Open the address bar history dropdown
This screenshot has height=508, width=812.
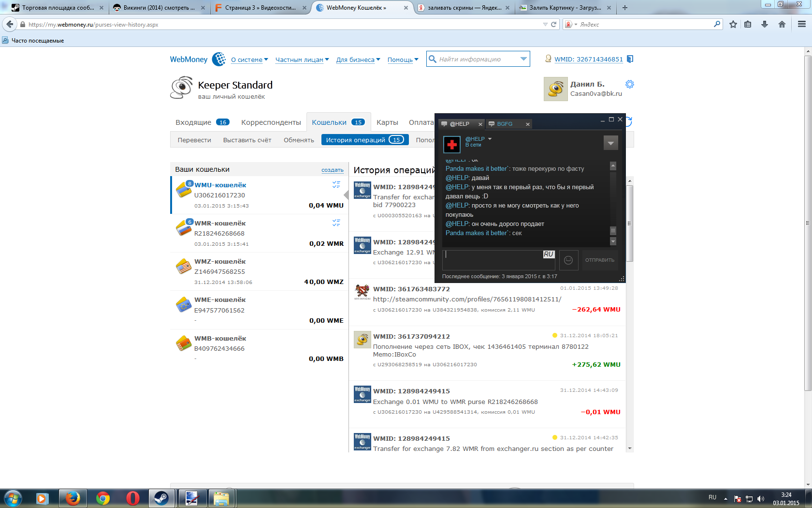click(545, 24)
